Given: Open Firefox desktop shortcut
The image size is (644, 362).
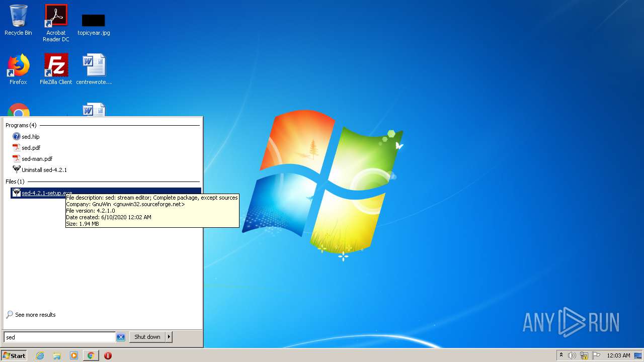Looking at the screenshot, I should [x=18, y=69].
